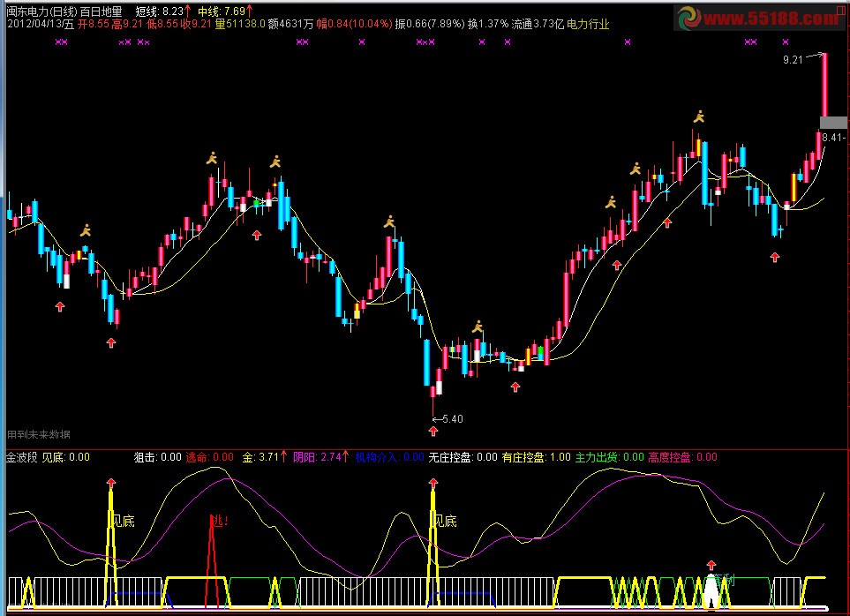Click the closing price 收9.21 in the header
This screenshot has width=850, height=616.
196,24
